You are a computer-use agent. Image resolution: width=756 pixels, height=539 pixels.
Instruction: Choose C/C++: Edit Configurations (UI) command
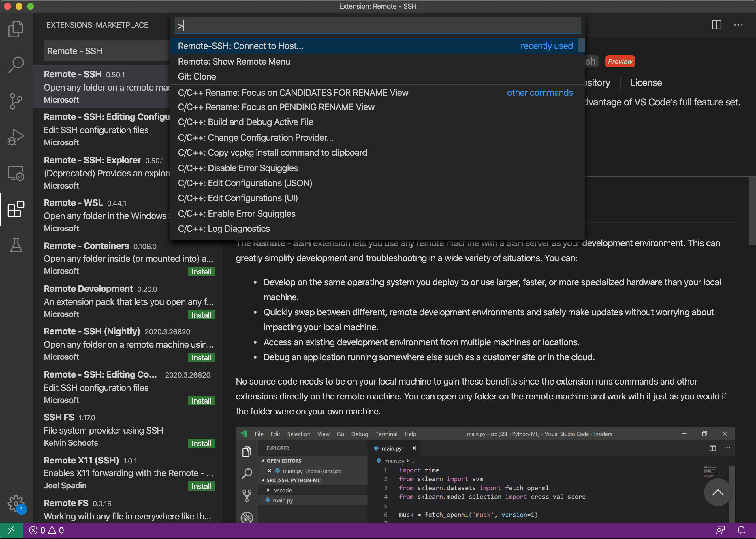(x=238, y=198)
